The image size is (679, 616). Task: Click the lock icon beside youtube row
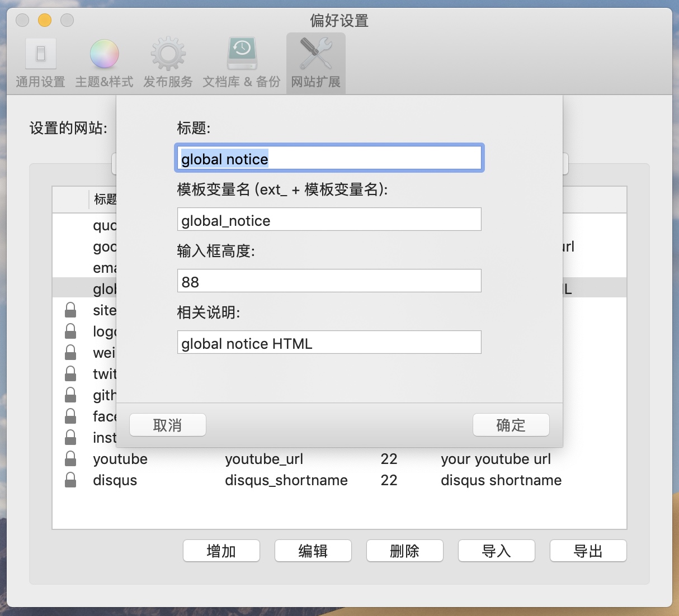(70, 459)
